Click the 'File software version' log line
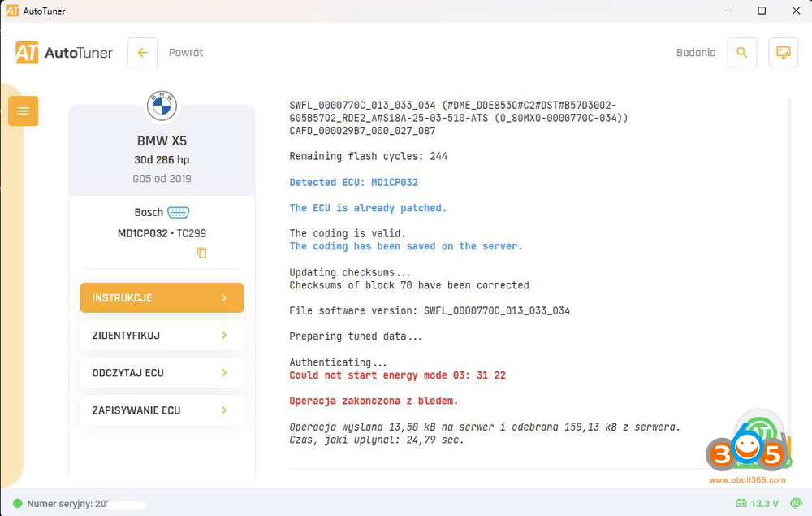The image size is (812, 516). (x=430, y=311)
